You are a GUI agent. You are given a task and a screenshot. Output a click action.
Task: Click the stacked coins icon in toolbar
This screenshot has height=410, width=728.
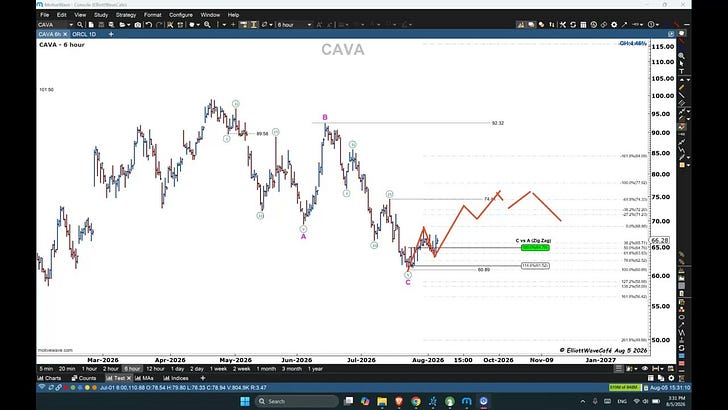[541, 25]
